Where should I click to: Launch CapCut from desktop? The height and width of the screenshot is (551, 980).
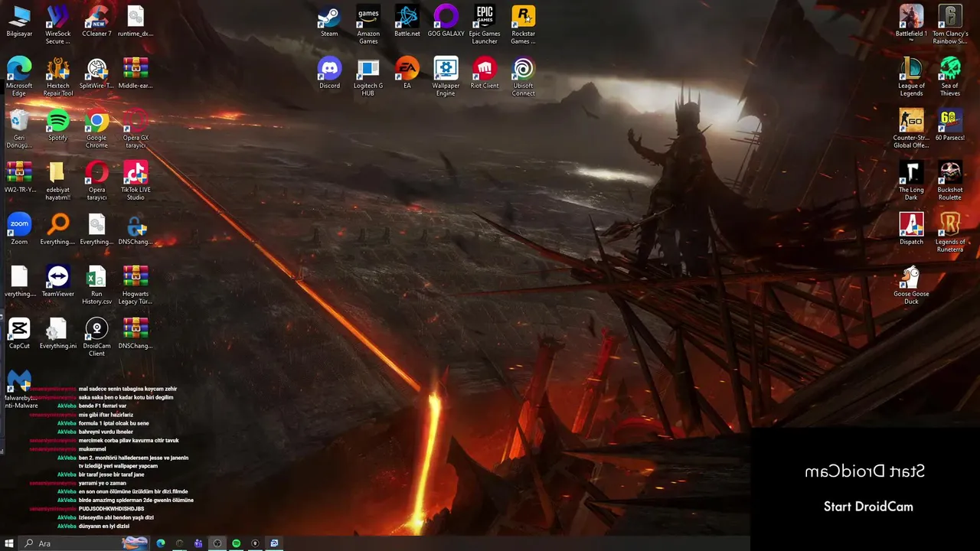[x=19, y=334]
